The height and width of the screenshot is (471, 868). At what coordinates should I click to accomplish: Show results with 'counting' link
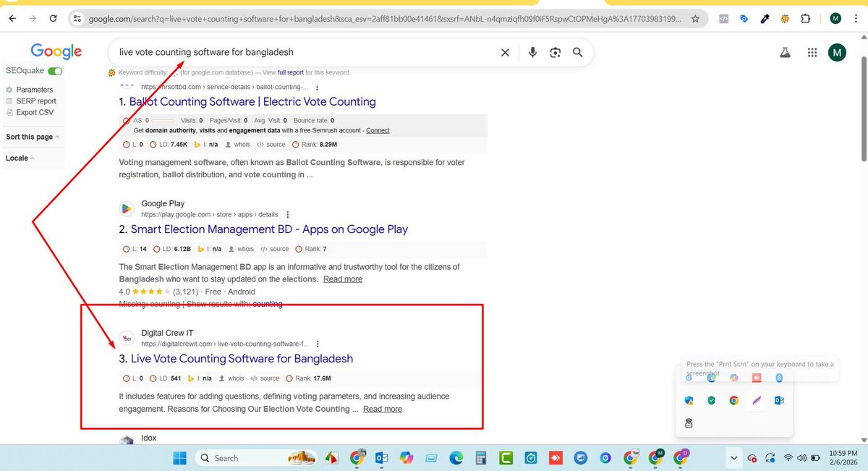tap(268, 305)
